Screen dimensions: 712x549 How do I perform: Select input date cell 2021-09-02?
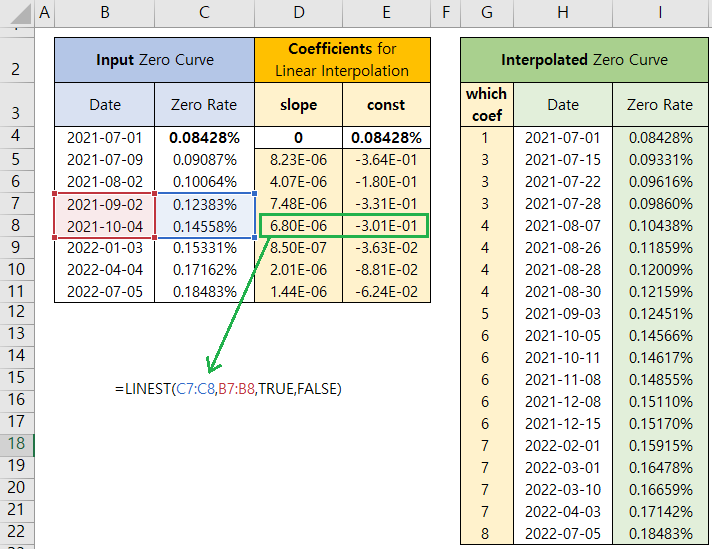pos(105,204)
